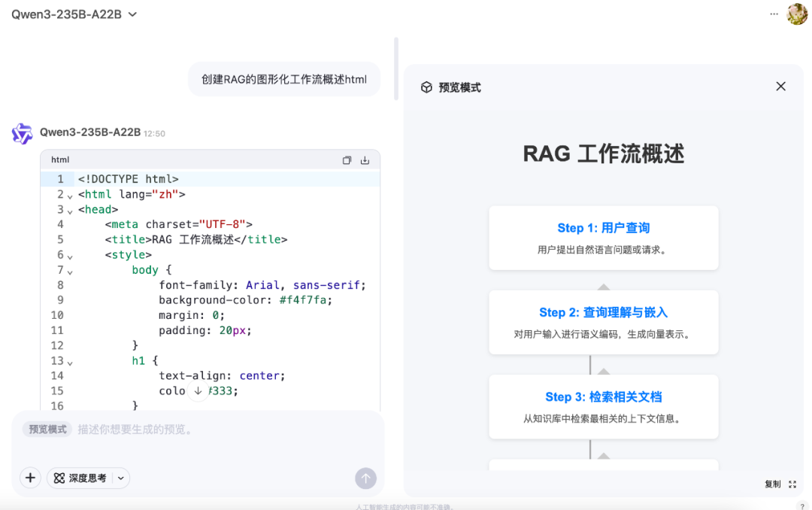This screenshot has height=510, width=812.
Task: Click the user message 创建RAG的图形化工作流概述html
Action: pyautogui.click(x=283, y=79)
